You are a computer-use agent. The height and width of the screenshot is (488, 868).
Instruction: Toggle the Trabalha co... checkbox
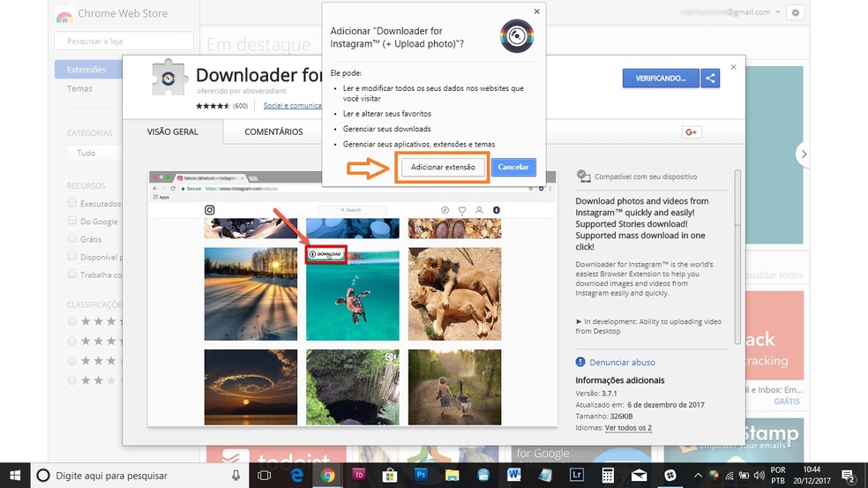tap(72, 274)
